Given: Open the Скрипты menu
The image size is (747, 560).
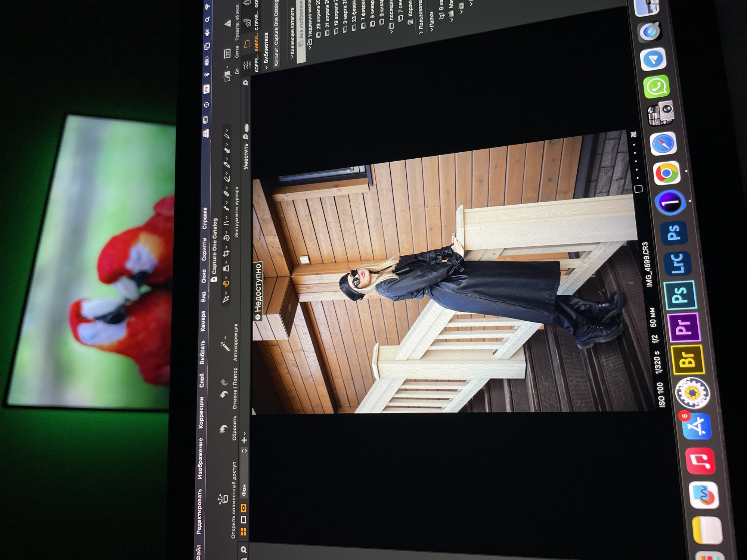Looking at the screenshot, I should coord(204,249).
